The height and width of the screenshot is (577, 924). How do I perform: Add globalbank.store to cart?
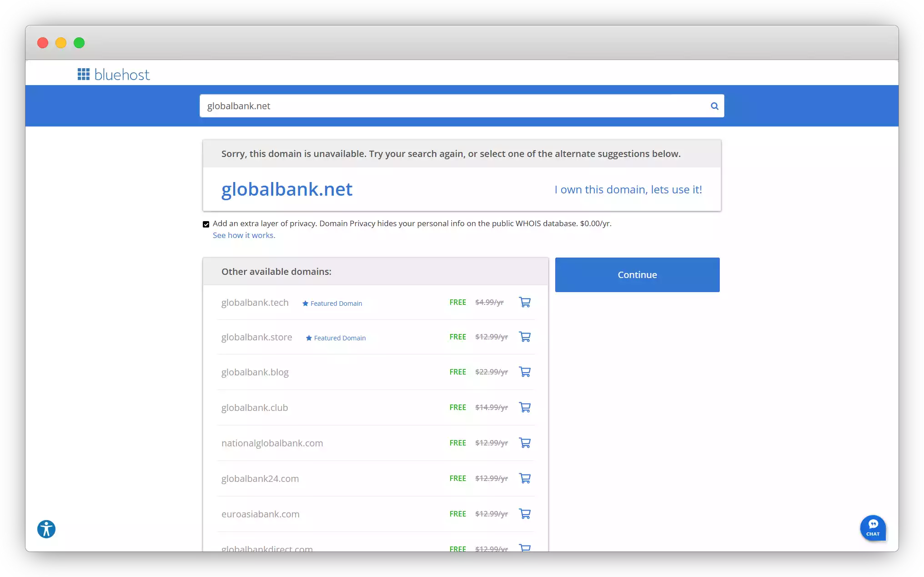(x=525, y=337)
